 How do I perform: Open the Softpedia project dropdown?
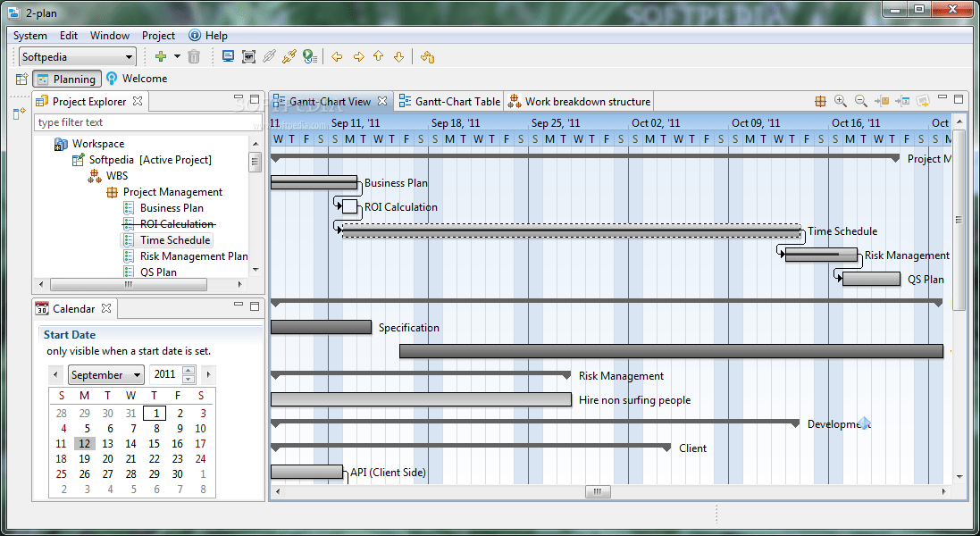pos(78,57)
